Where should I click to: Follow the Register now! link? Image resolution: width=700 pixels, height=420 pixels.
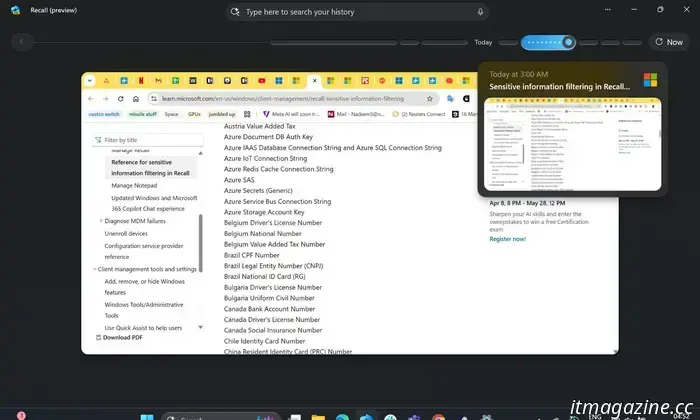point(508,239)
